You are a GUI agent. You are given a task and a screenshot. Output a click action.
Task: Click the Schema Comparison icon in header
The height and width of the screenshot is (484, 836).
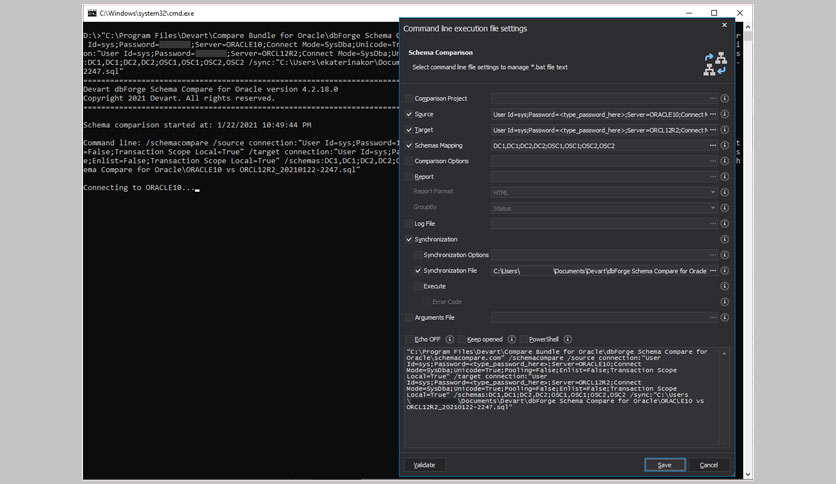[x=715, y=64]
